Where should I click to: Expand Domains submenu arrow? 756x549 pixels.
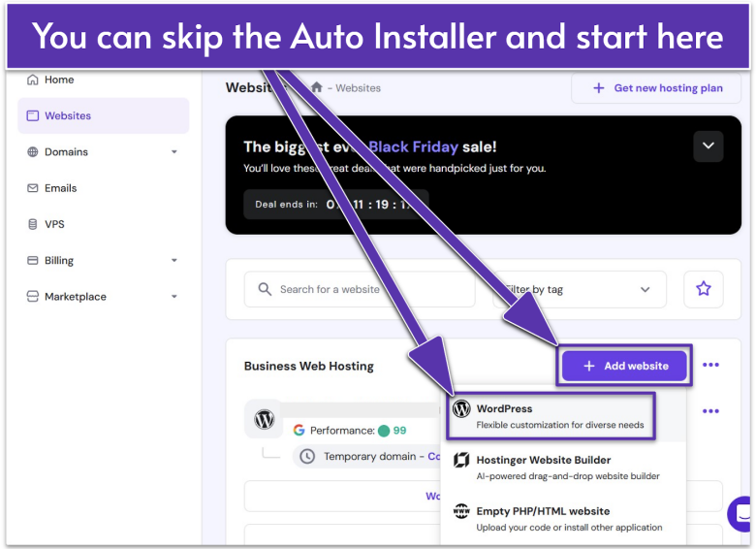[174, 152]
